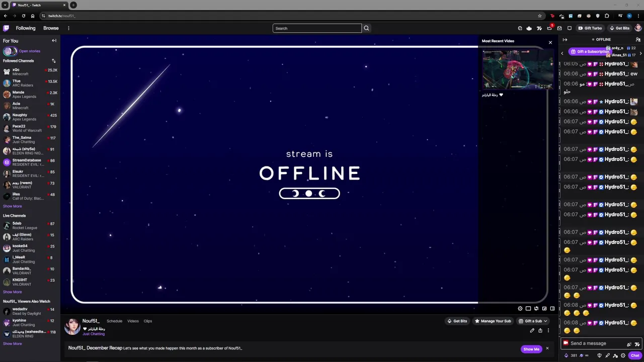Open chat community users list icon
Viewport: 644px width, 362px height.
pyautogui.click(x=638, y=40)
